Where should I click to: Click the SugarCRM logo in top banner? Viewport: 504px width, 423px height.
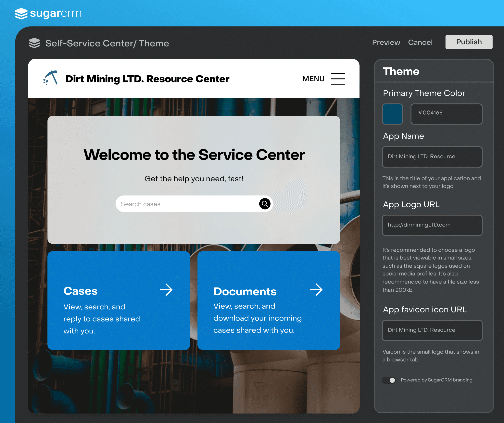click(48, 13)
